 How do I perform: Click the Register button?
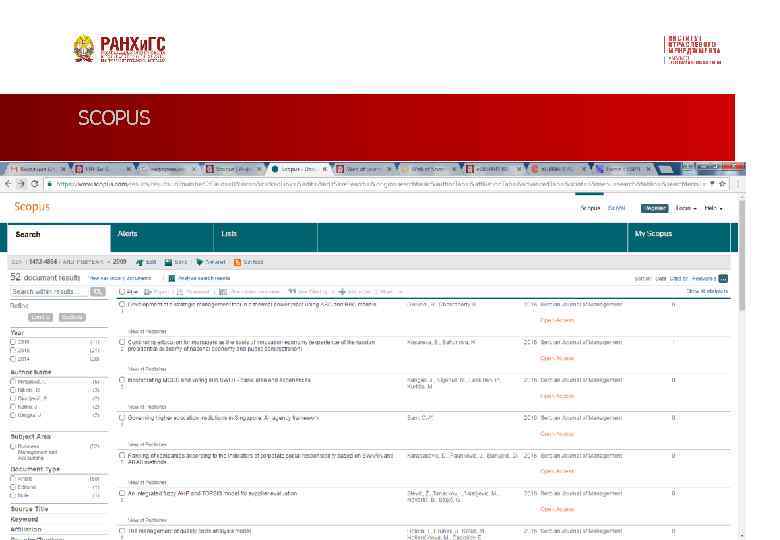pyautogui.click(x=655, y=208)
